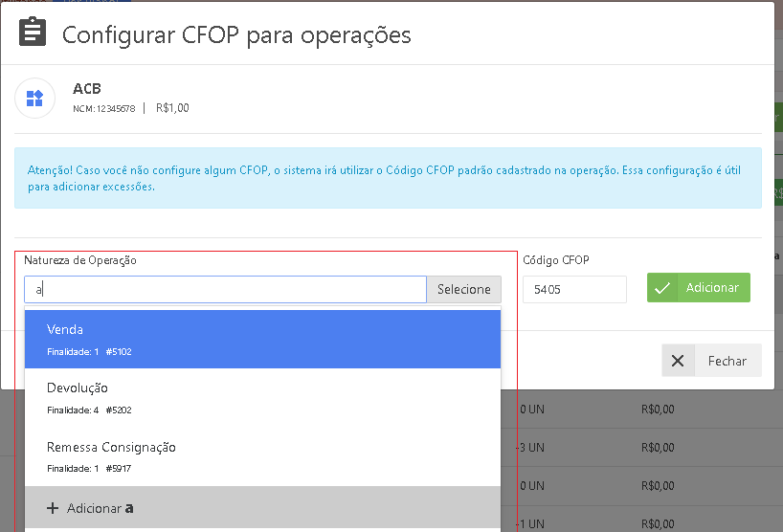This screenshot has height=532, width=783.
Task: Click the X icon beside Fechar
Action: pyautogui.click(x=678, y=361)
